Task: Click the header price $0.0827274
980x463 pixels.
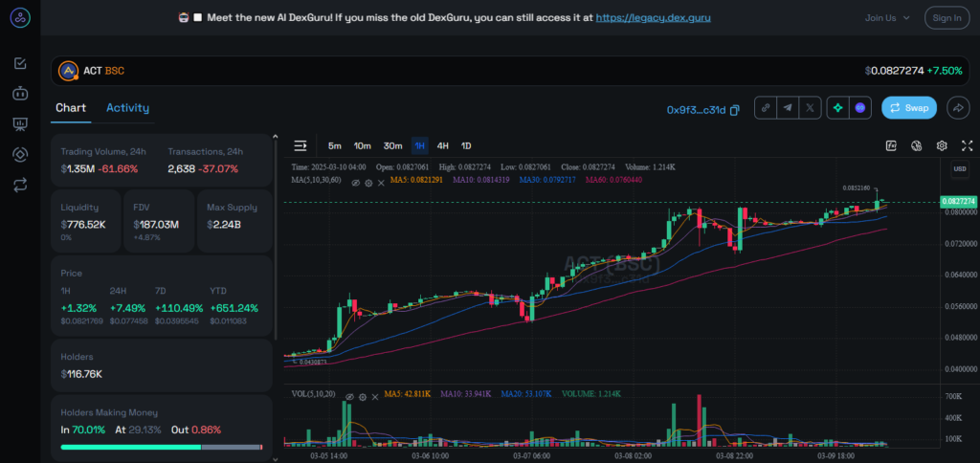Action: (894, 71)
